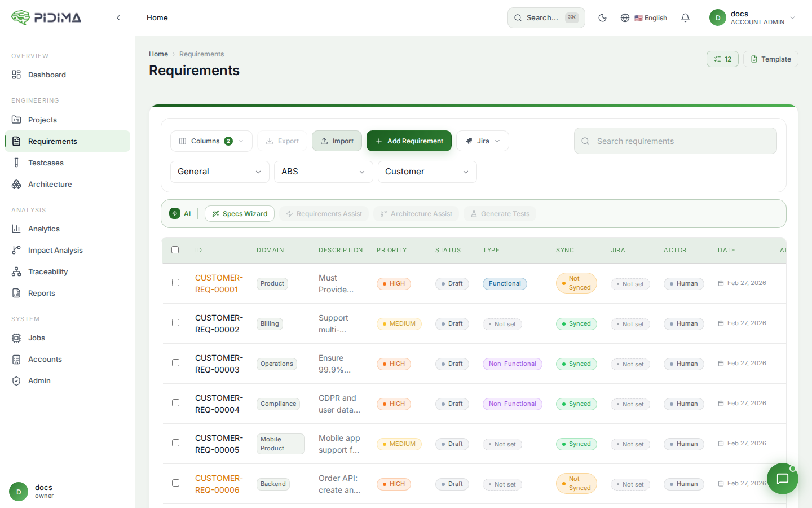Open Analytics page
Screen dimensions: 812x508
click(x=68, y=229)
